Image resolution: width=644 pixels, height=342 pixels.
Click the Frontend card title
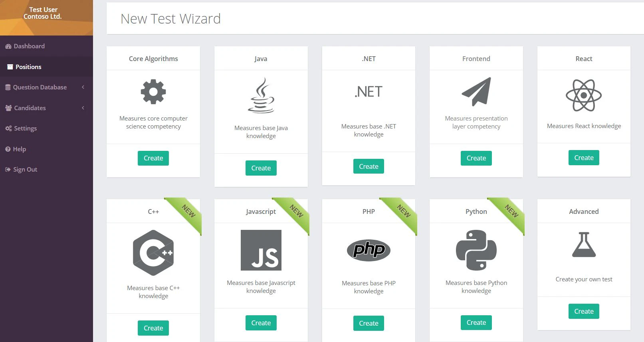click(x=476, y=59)
